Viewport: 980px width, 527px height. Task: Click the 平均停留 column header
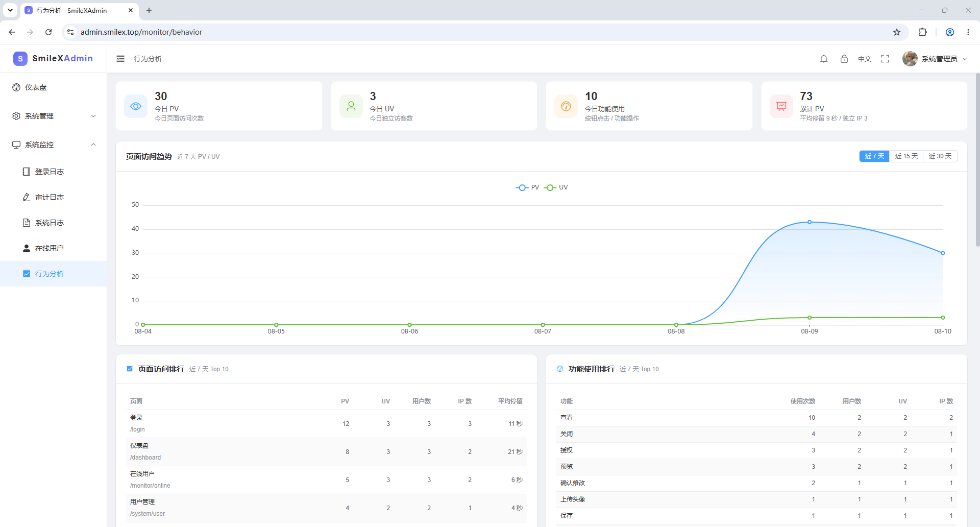[510, 401]
